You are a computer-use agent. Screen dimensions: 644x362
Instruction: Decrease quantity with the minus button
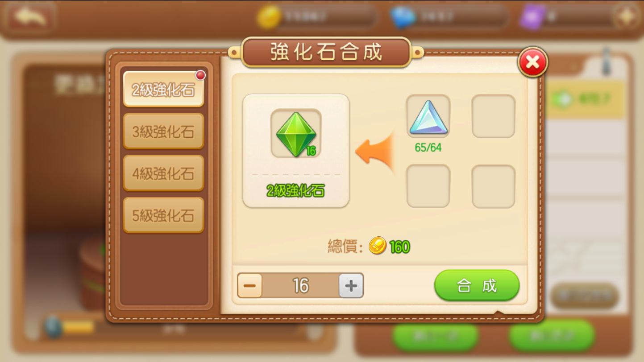pos(249,285)
